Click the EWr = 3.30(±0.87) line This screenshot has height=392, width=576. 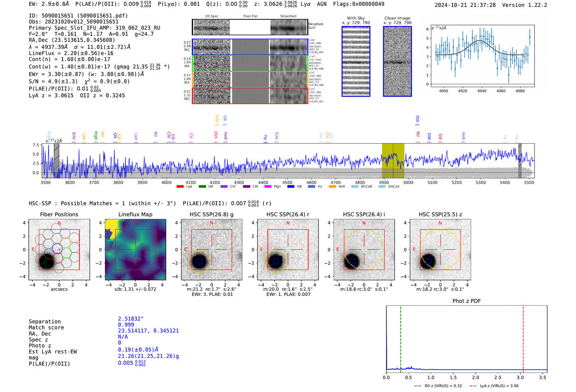click(86, 74)
